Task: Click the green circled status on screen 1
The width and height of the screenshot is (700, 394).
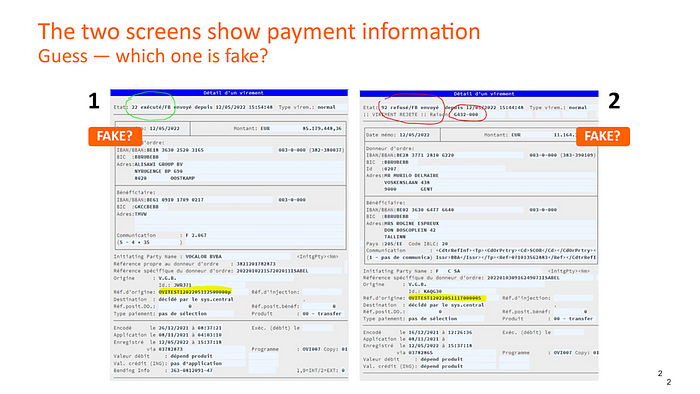Action: click(150, 106)
